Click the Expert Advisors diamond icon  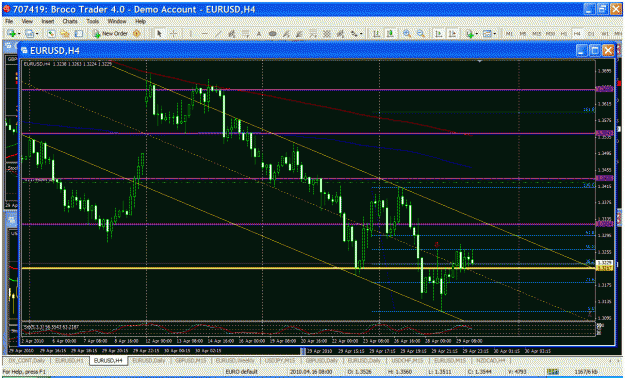tap(137, 34)
